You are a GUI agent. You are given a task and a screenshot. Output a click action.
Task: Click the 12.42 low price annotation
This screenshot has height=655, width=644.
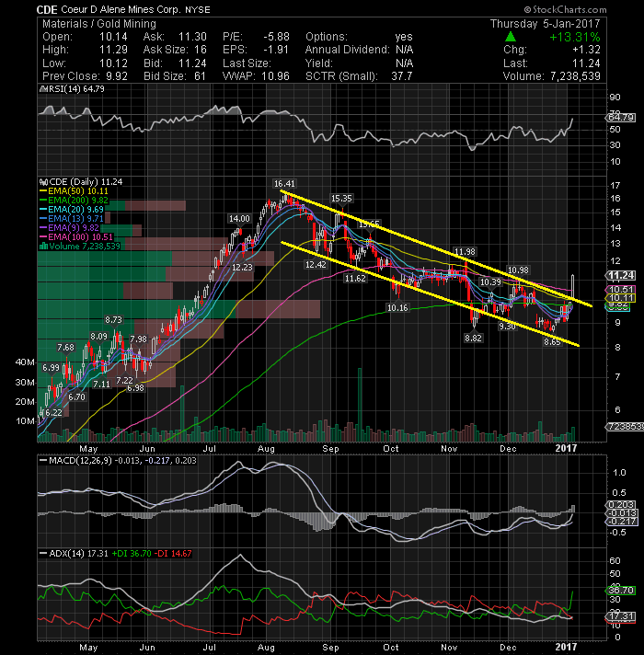click(x=316, y=264)
